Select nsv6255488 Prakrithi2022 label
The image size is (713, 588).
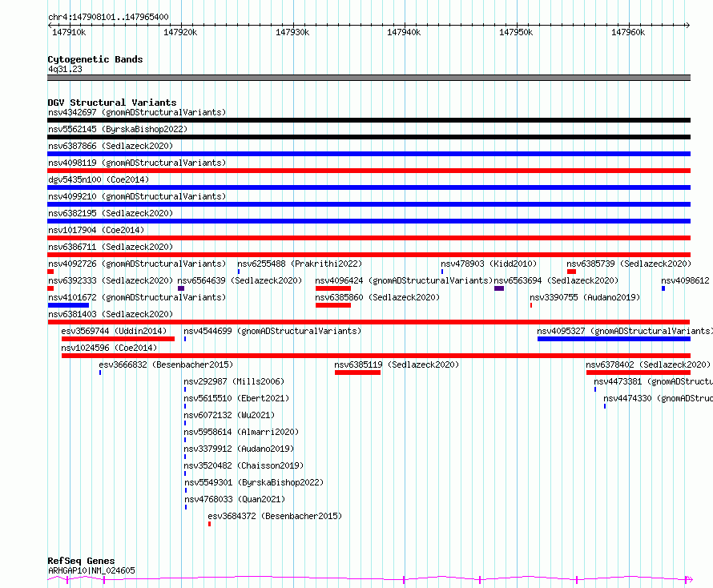[300, 264]
